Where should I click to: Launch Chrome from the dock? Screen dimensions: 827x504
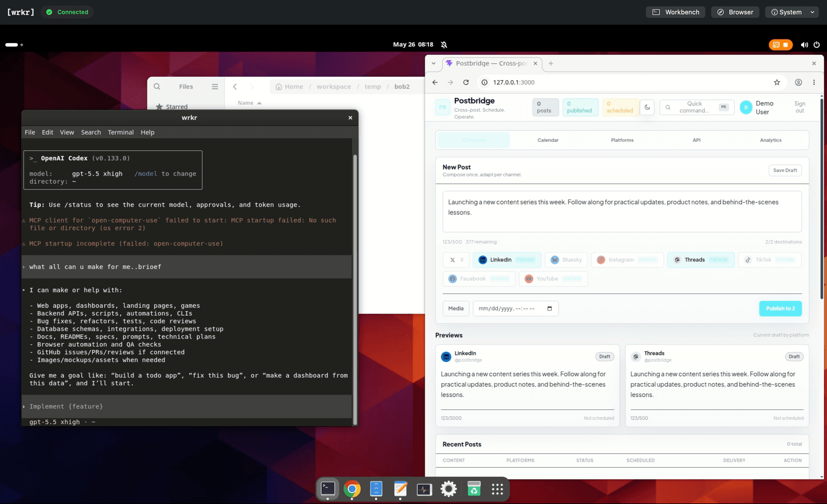(x=352, y=489)
